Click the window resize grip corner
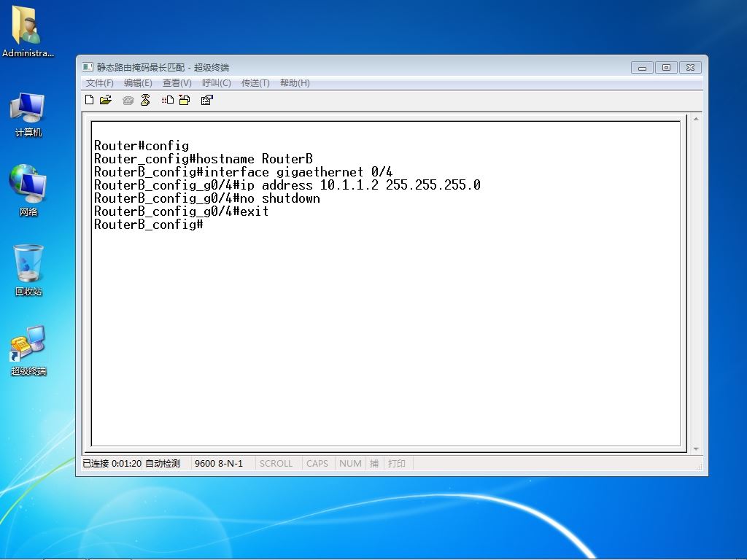The height and width of the screenshot is (560, 747). pyautogui.click(x=699, y=467)
